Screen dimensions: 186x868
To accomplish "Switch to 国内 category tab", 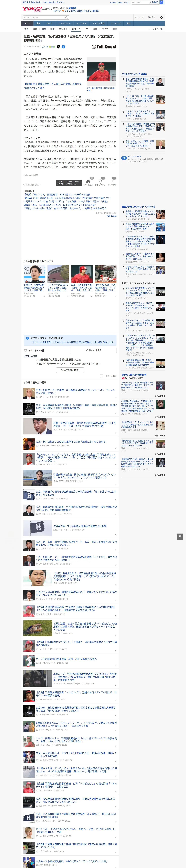I will pyautogui.click(x=35, y=29).
